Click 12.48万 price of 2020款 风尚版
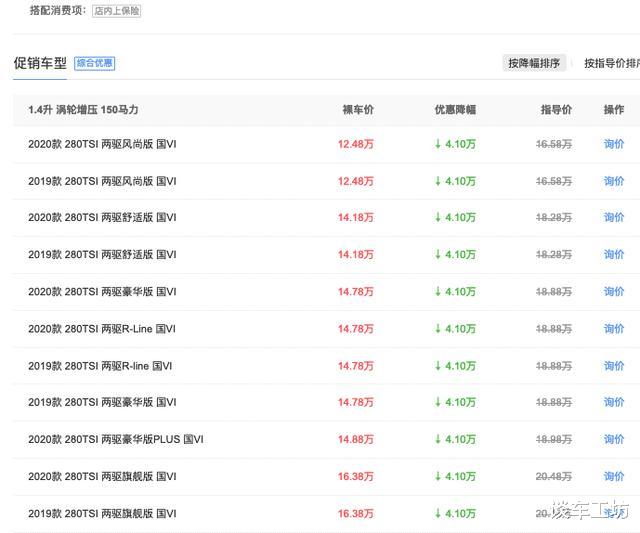The width and height of the screenshot is (640, 533). (356, 144)
